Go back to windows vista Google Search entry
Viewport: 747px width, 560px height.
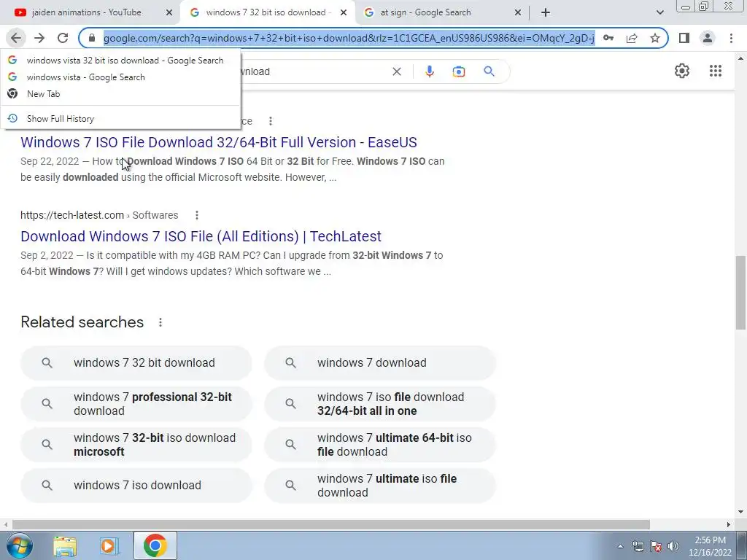pos(120,77)
